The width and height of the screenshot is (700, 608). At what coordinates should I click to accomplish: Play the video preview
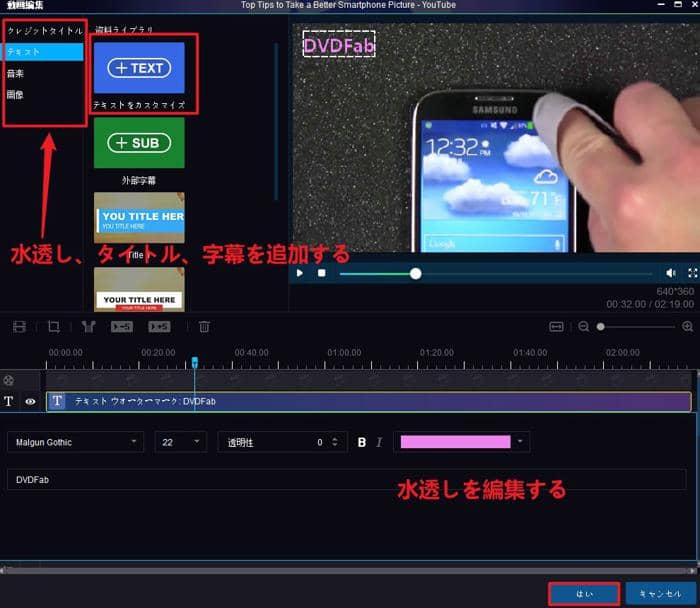coord(300,273)
